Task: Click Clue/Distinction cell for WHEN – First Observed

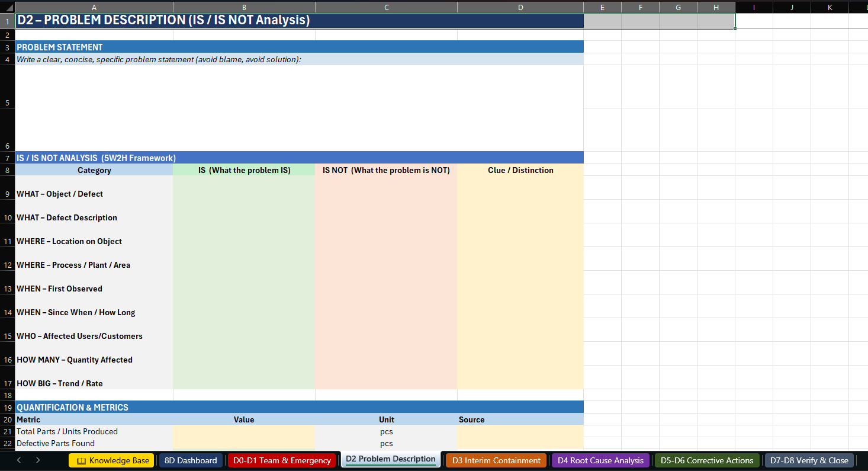Action: (520, 289)
